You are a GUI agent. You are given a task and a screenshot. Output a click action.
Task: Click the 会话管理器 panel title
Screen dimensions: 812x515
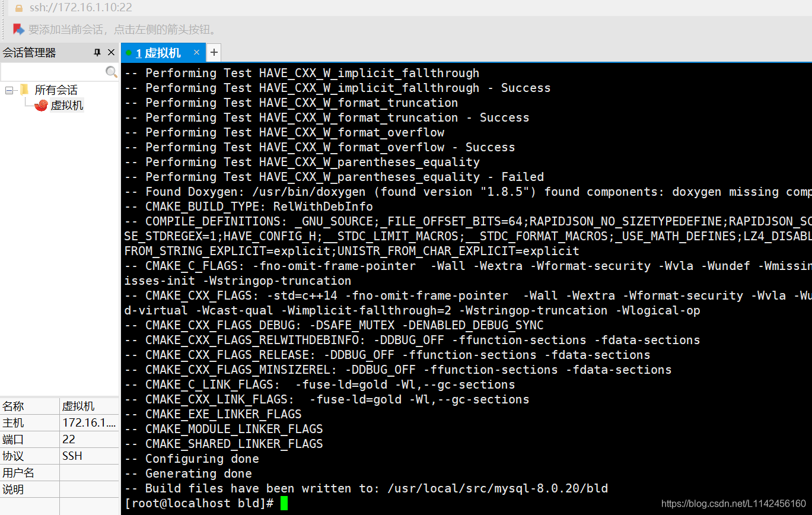pos(29,53)
